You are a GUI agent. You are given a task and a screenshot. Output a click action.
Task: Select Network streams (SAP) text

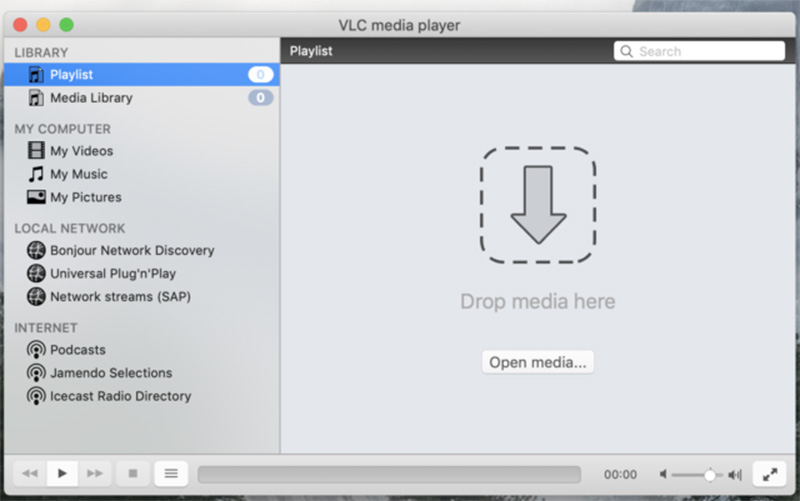point(120,297)
